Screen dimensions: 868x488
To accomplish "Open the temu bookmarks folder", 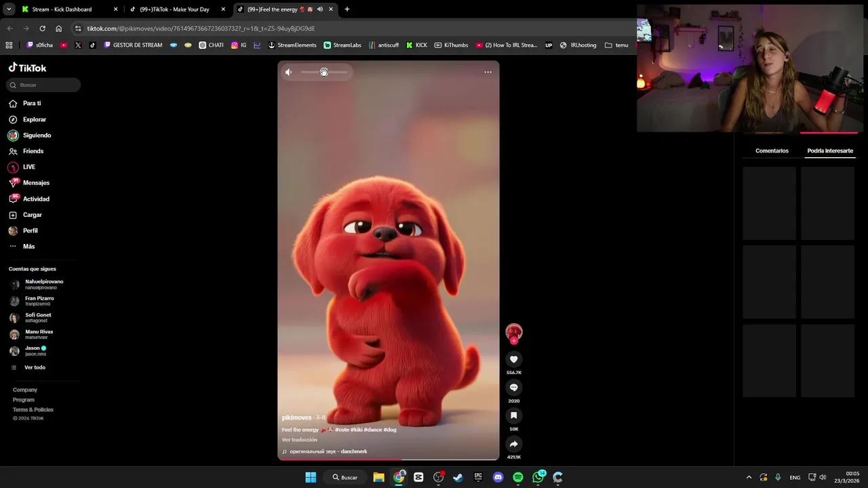I will click(616, 45).
